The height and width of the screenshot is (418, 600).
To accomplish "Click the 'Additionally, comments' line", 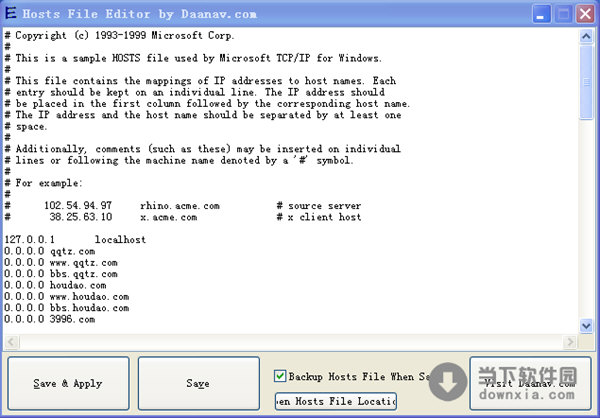I will click(x=203, y=149).
